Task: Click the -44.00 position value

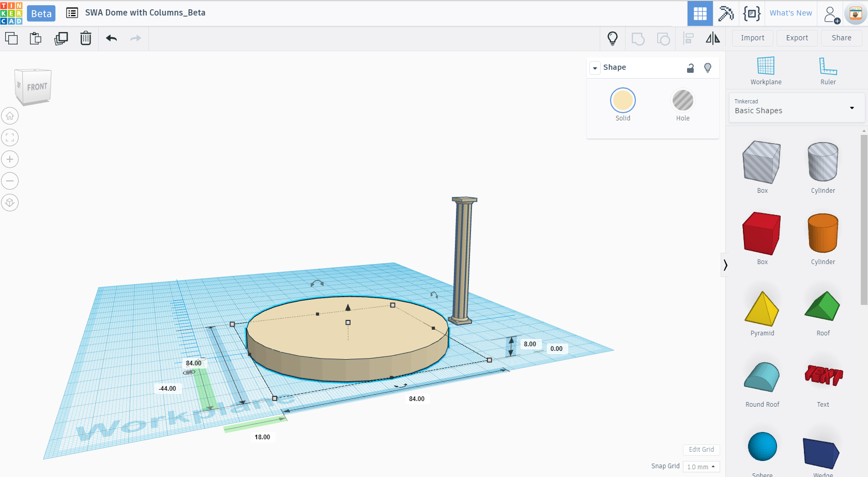Action: [167, 389]
